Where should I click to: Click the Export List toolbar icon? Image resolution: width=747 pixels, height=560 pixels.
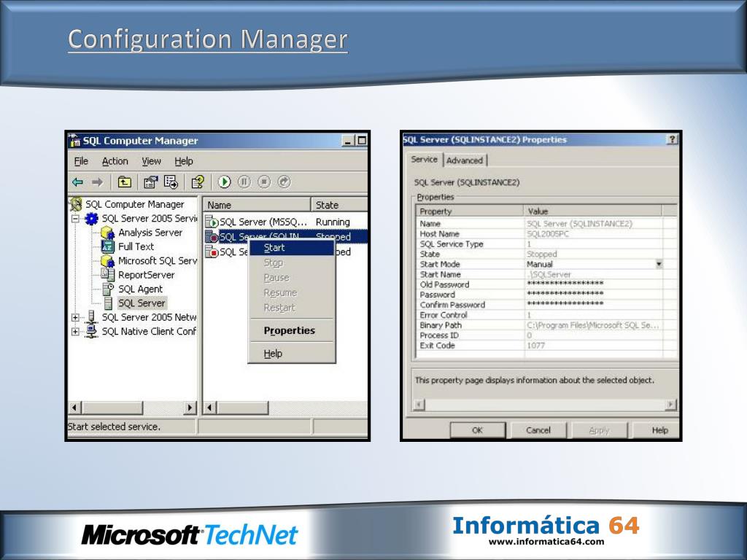click(171, 182)
